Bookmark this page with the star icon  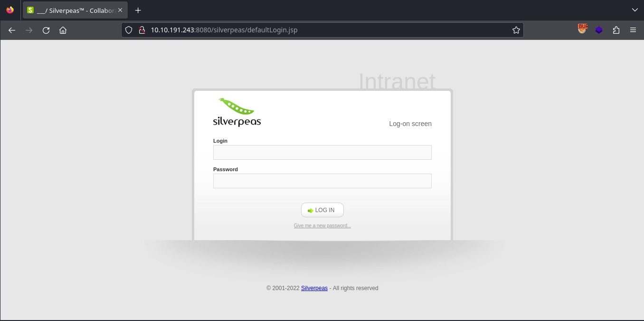point(516,30)
